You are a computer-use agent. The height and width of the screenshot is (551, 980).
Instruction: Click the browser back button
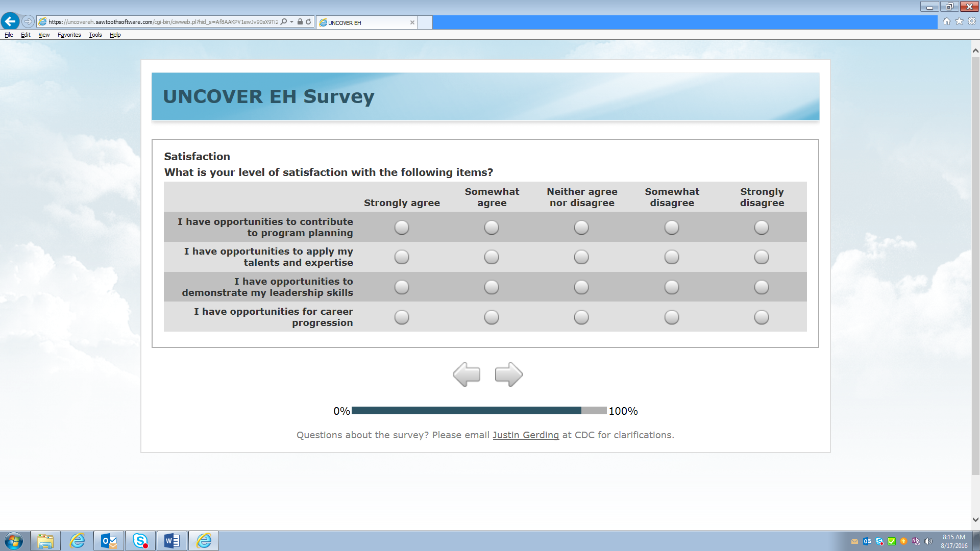pos(10,21)
